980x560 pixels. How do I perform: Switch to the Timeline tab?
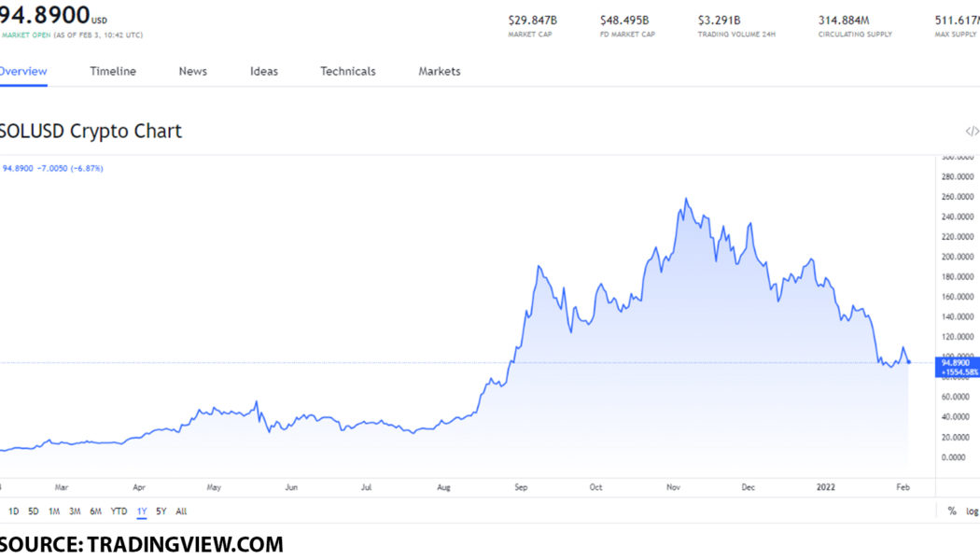(113, 71)
